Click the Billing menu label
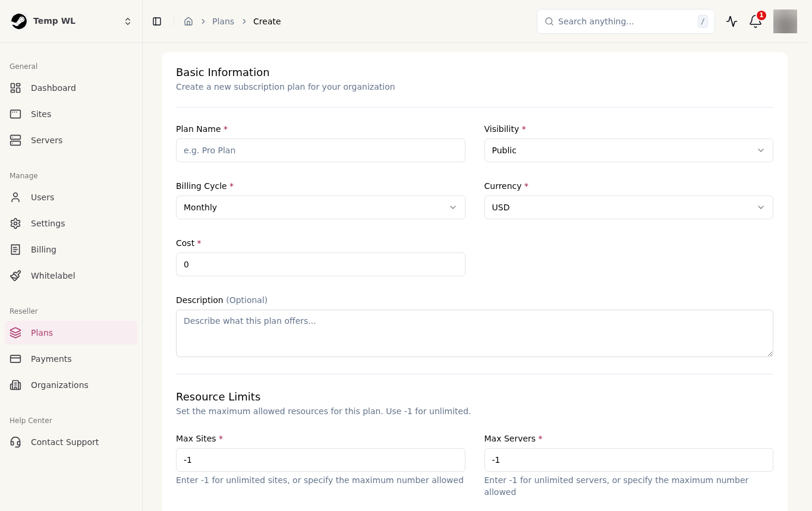This screenshot has width=812, height=511. 43,250
